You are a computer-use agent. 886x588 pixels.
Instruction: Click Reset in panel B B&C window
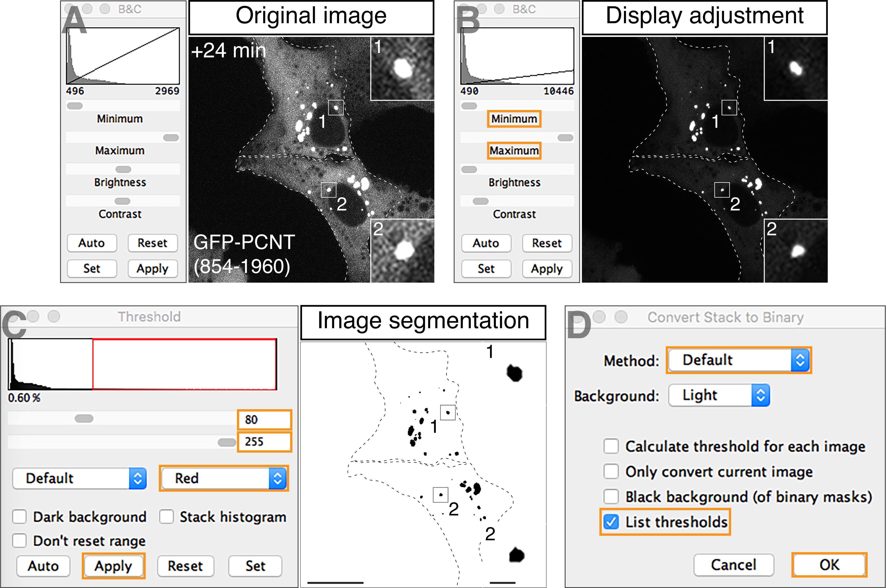547,243
